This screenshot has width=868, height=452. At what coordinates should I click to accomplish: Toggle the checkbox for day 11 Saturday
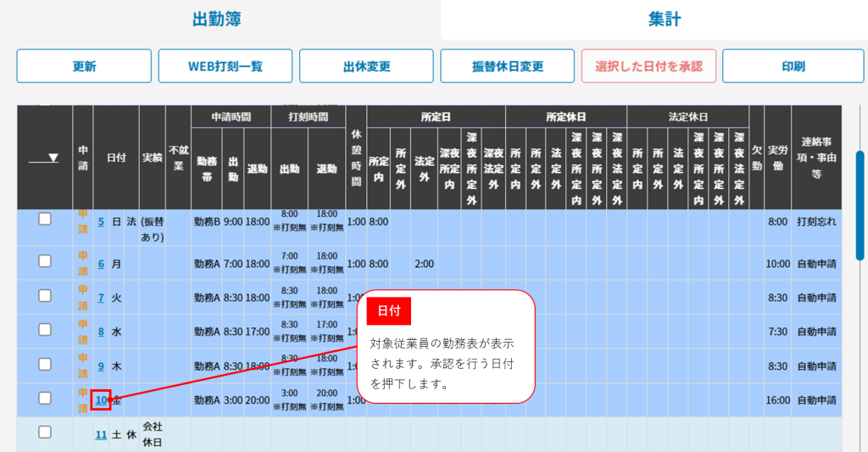[45, 432]
